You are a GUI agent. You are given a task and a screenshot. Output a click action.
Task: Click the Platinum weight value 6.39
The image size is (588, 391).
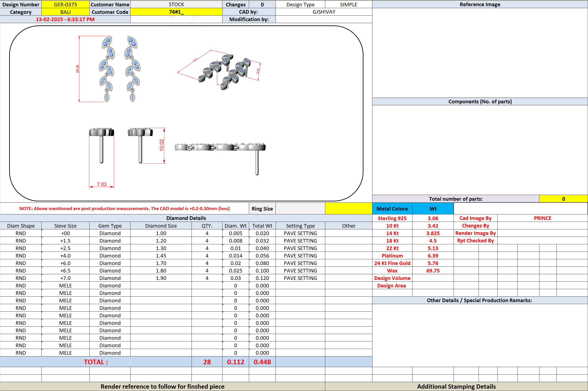tap(433, 256)
